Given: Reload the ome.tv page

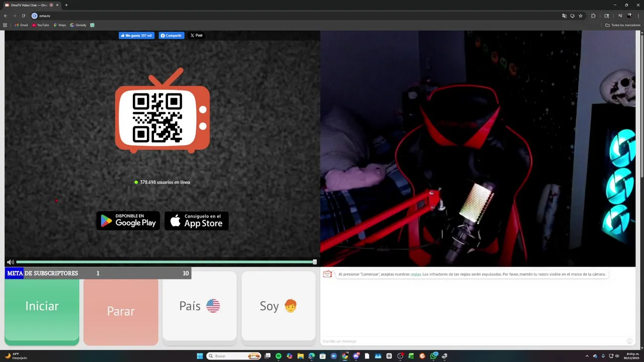Looking at the screenshot, I should point(24,16).
